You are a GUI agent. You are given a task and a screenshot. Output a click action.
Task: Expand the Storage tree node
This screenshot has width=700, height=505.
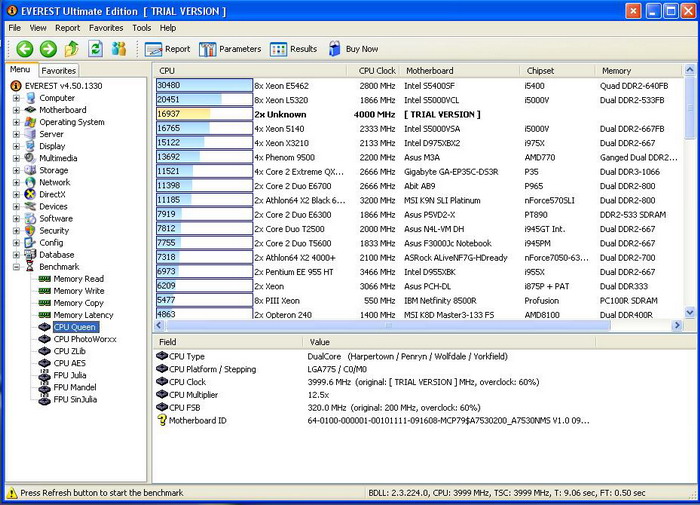17,170
